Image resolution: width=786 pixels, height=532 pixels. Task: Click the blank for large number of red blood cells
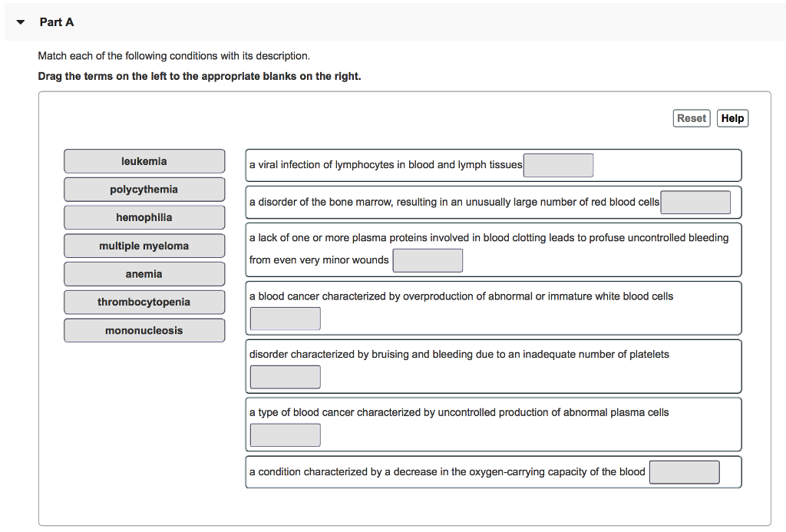click(x=695, y=202)
